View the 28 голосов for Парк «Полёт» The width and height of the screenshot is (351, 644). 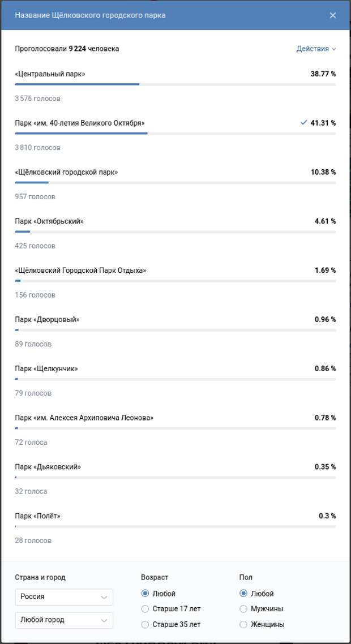[33, 540]
